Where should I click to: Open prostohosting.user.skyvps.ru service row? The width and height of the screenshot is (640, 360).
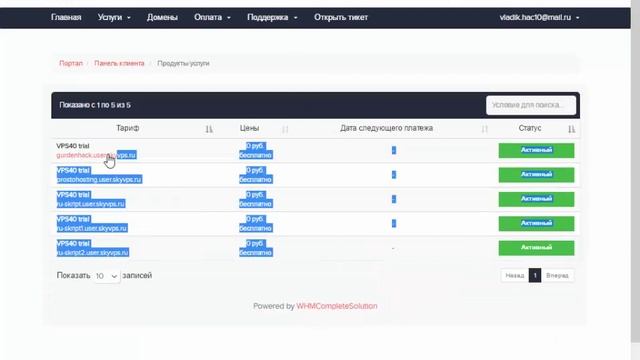pos(99,180)
